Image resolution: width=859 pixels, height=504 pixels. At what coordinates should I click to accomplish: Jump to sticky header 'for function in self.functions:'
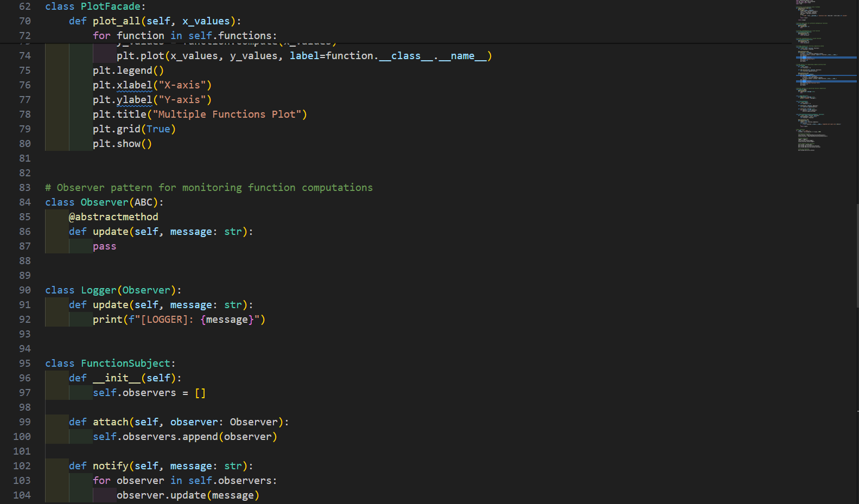[184, 36]
